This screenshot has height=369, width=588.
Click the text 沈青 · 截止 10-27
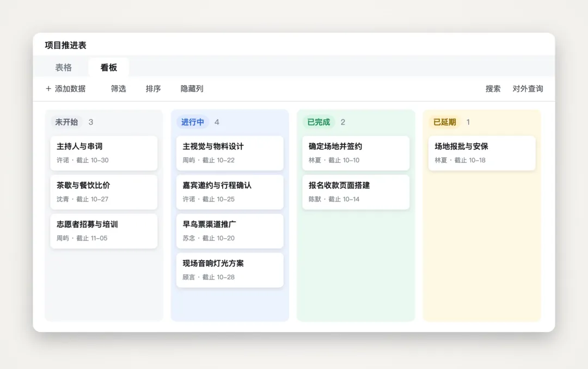coord(83,199)
